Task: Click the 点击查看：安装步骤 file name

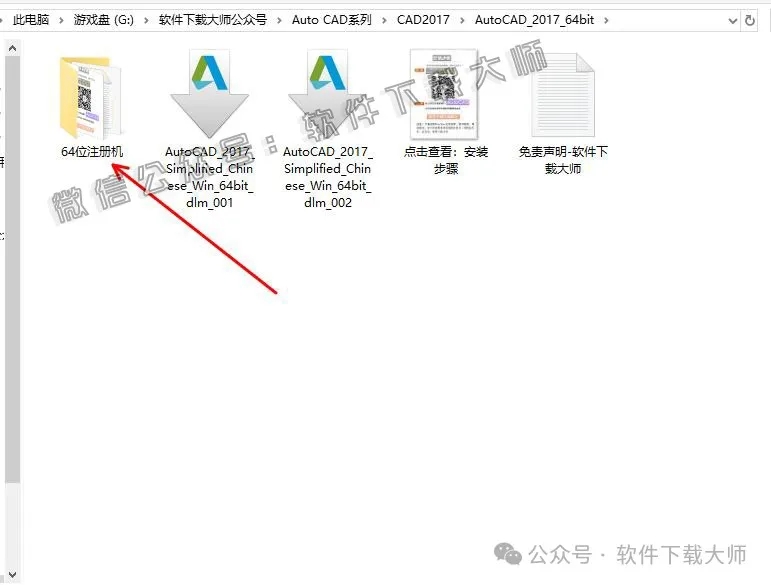Action: [x=445, y=160]
